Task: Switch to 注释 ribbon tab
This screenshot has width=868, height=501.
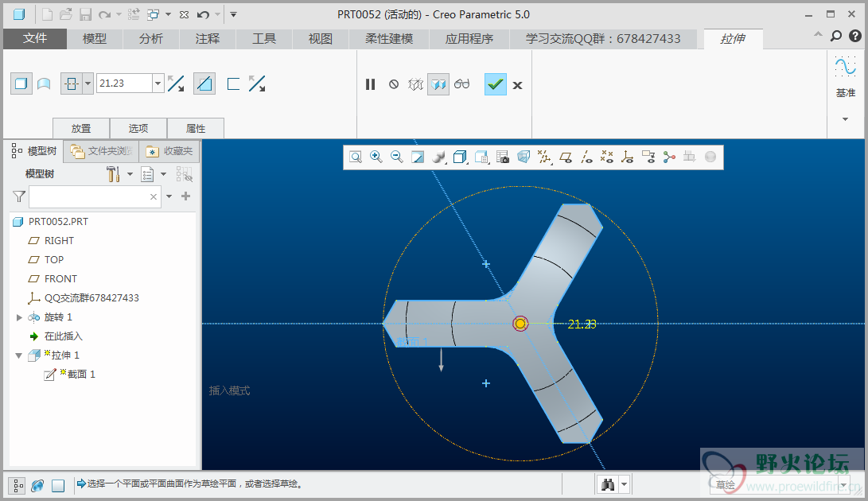Action: click(208, 39)
